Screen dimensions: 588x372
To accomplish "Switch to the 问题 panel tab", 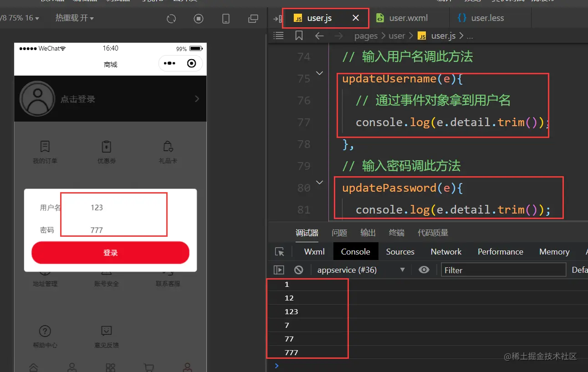I will tap(339, 233).
